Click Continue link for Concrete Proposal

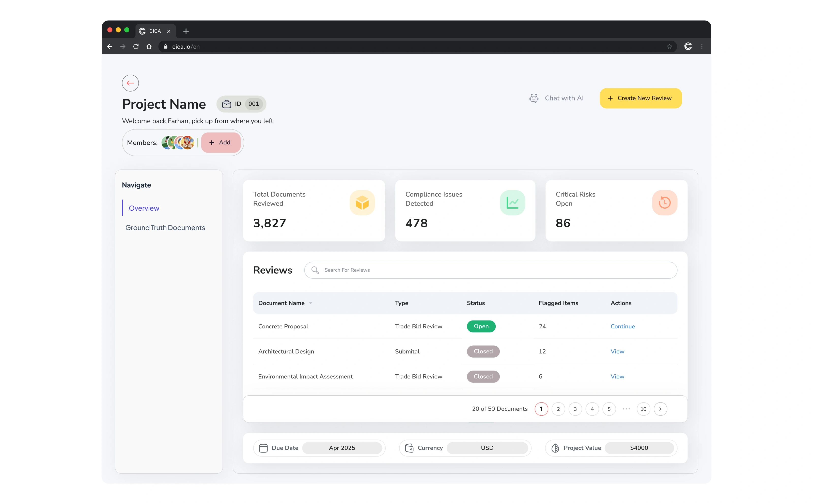pyautogui.click(x=622, y=326)
